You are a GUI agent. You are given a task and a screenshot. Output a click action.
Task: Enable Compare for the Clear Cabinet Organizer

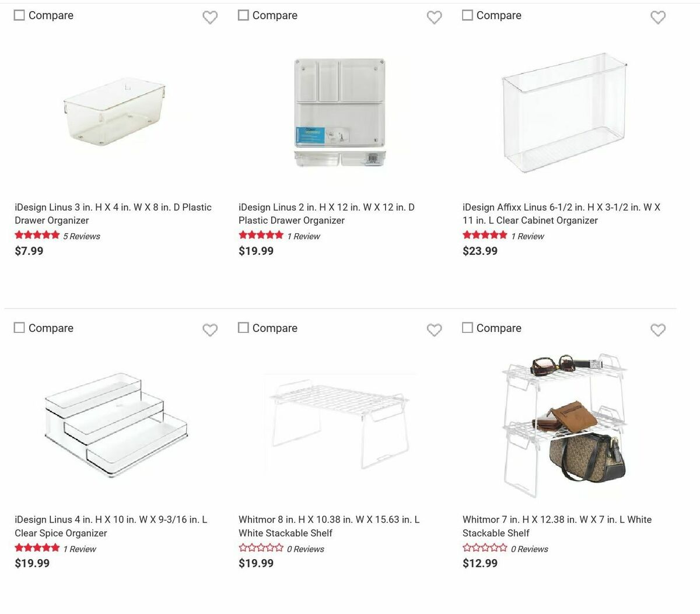(467, 15)
